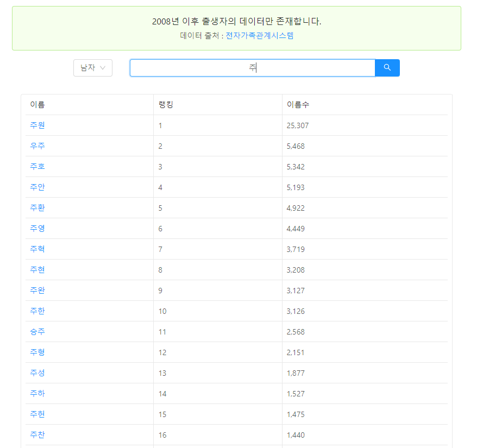The height and width of the screenshot is (448, 483).
Task: Select the 5,193 count cell
Action: tap(365, 187)
